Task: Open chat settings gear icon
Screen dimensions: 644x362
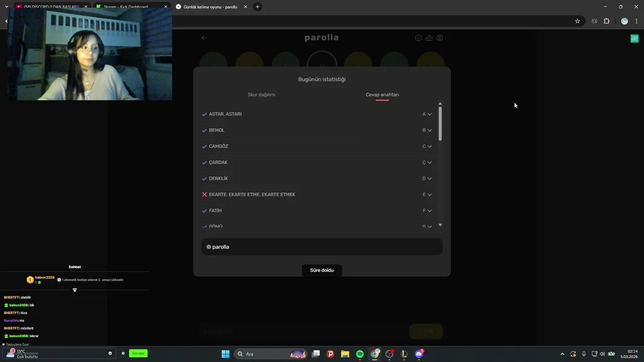Action: (123, 353)
